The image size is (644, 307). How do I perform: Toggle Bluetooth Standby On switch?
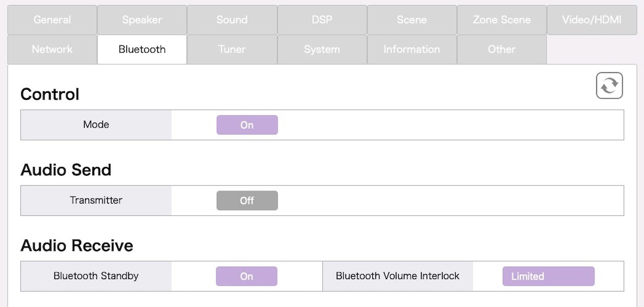(x=247, y=276)
